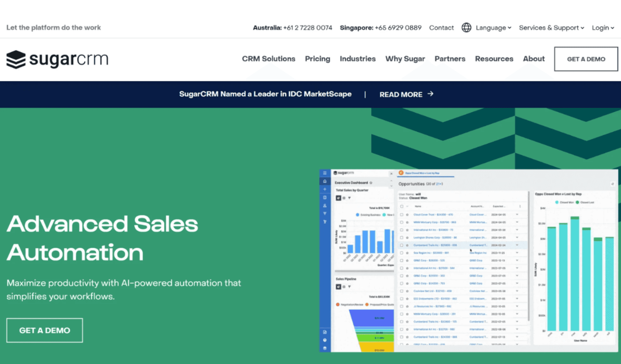Check the Cloud Cover Trust row checkbox
The image size is (621, 364).
point(402,215)
